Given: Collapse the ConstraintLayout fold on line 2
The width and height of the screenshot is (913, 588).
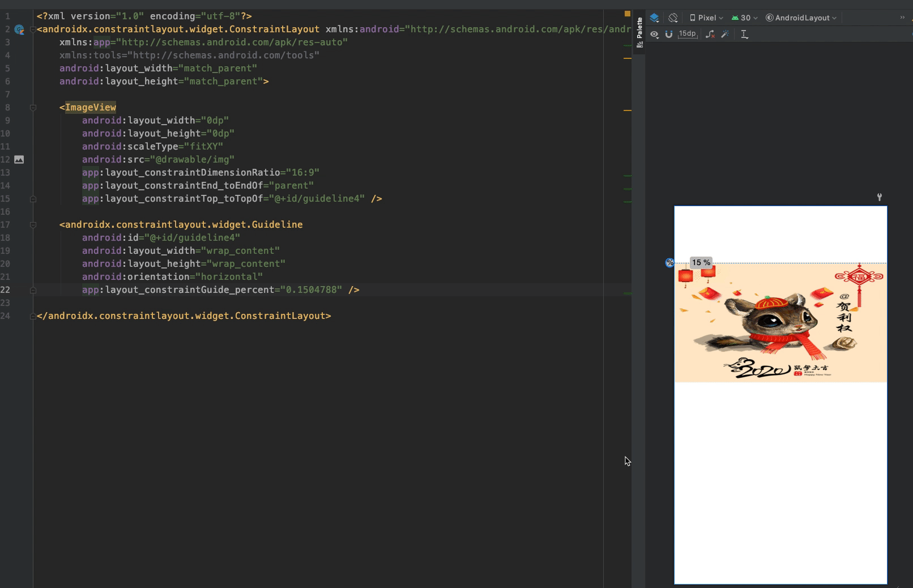Looking at the screenshot, I should pos(33,29).
